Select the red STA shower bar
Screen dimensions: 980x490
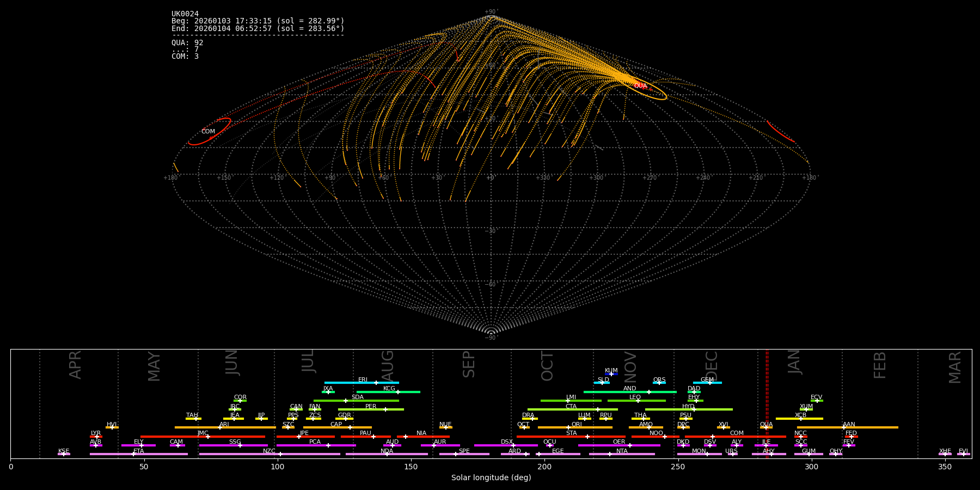click(571, 437)
